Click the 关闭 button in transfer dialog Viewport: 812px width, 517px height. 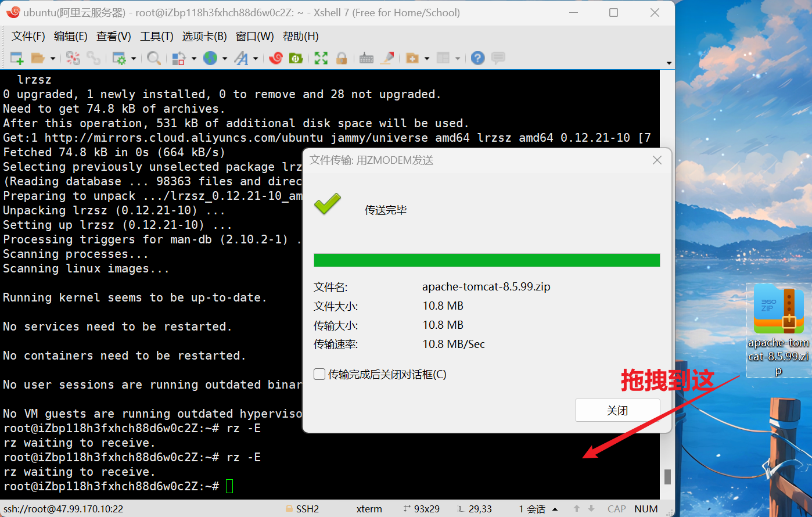point(617,410)
